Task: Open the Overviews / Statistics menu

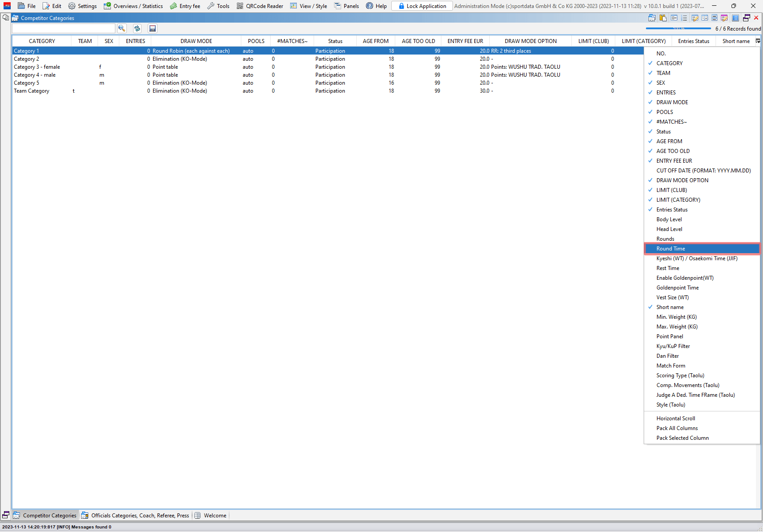Action: coord(134,6)
